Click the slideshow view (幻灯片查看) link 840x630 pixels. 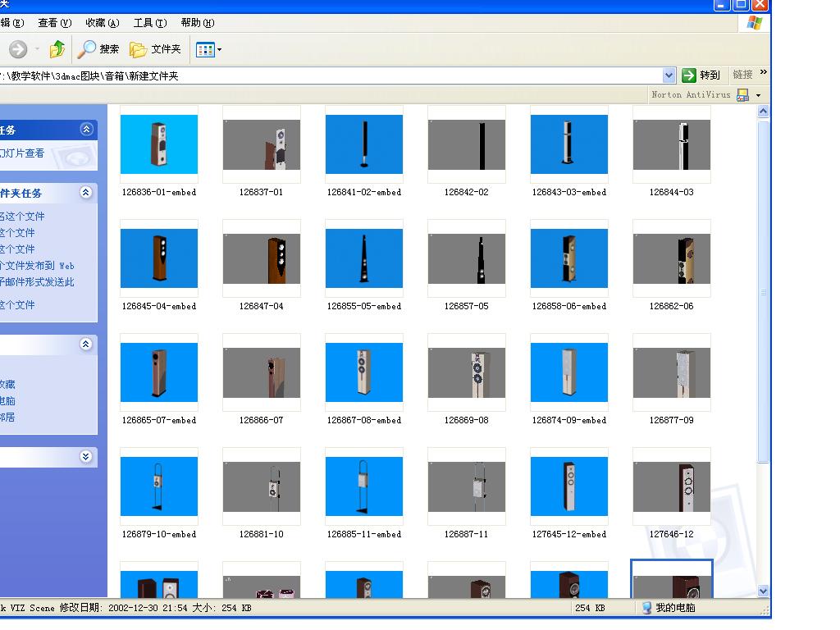click(22, 153)
